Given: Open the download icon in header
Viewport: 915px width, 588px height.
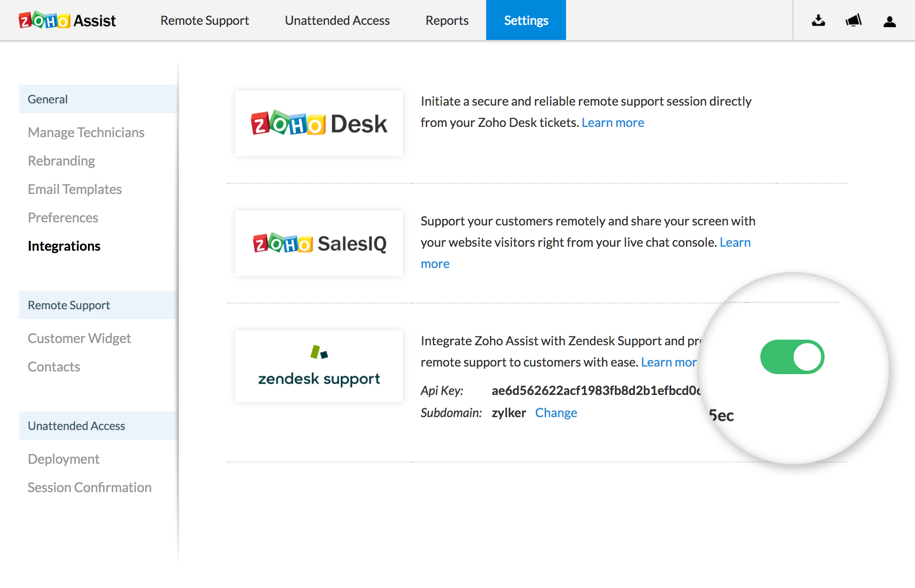Looking at the screenshot, I should tap(818, 21).
